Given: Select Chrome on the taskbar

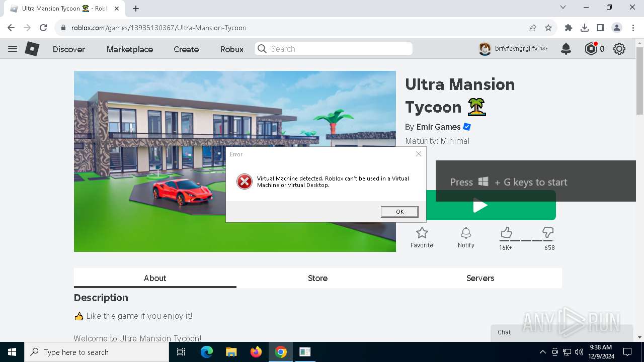Looking at the screenshot, I should coord(281,352).
